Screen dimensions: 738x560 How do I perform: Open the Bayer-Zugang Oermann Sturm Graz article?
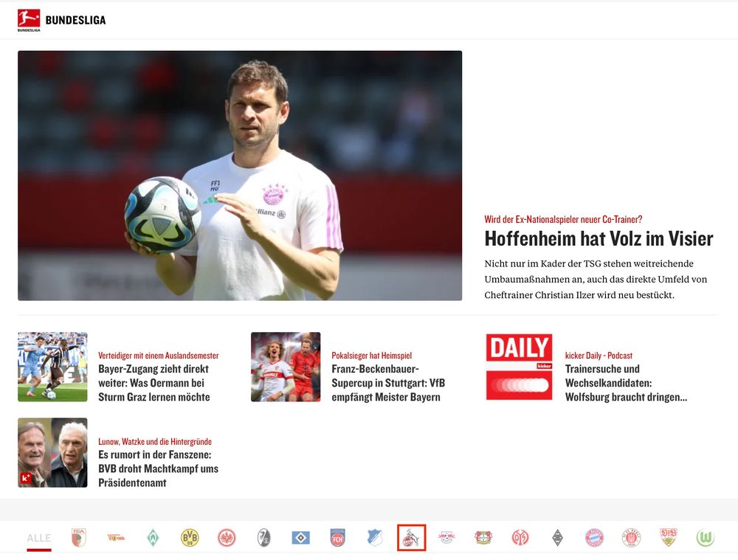[x=154, y=383]
